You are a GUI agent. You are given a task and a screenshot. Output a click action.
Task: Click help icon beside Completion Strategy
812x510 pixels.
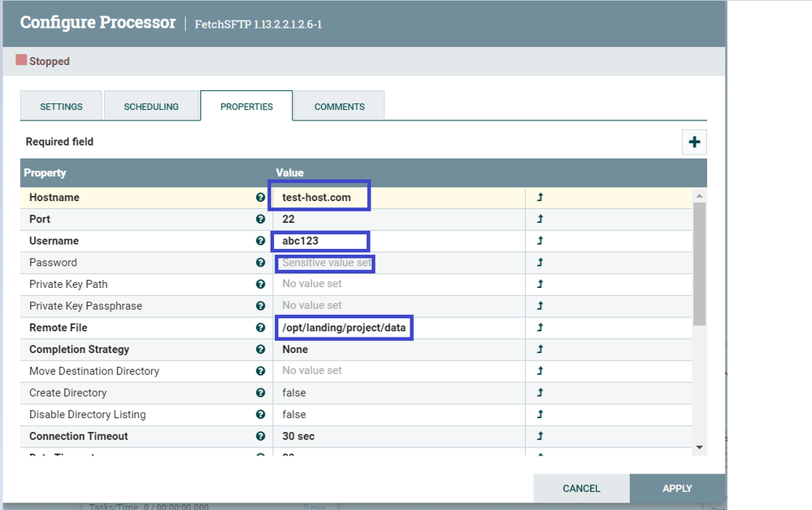tap(260, 350)
